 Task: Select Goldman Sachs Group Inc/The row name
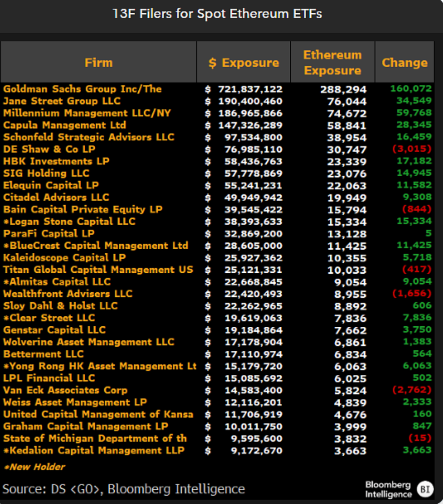82,89
